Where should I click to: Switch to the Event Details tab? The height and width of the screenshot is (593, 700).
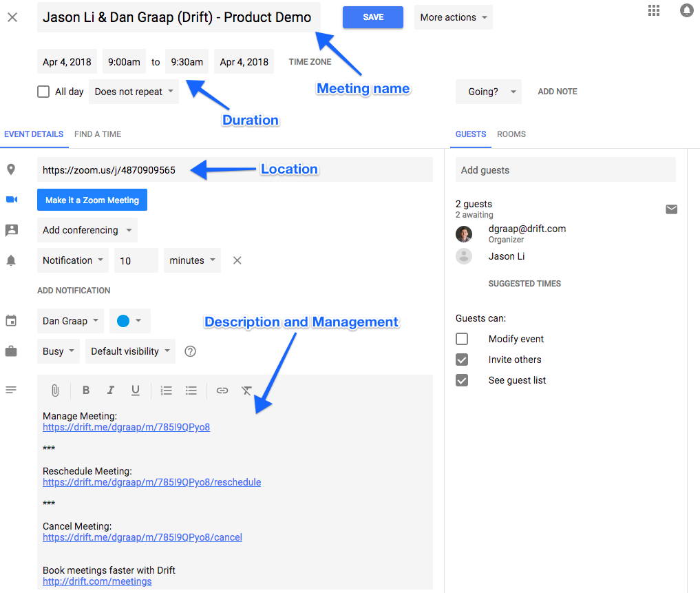coord(34,134)
